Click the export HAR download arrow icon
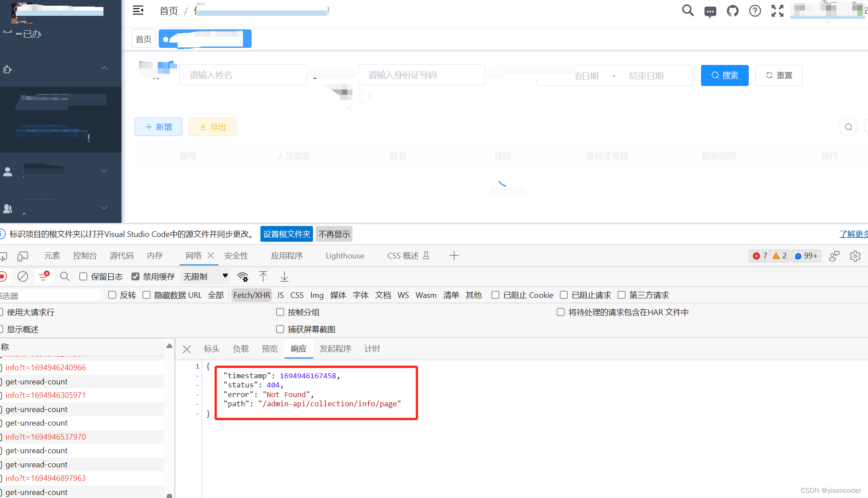Viewport: 868px width, 498px height. click(285, 276)
